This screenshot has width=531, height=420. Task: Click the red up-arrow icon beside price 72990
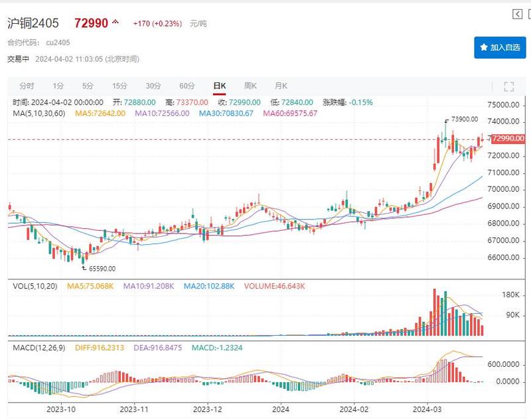click(x=115, y=23)
